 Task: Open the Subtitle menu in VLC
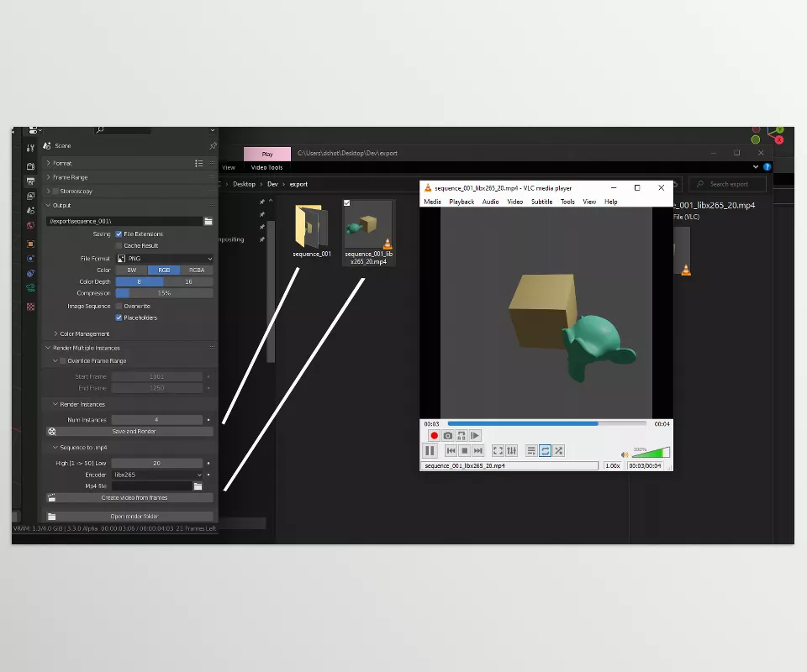[x=541, y=202]
